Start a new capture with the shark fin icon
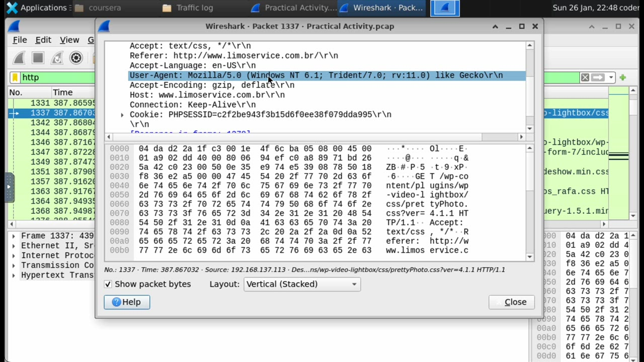644x362 pixels. click(19, 58)
